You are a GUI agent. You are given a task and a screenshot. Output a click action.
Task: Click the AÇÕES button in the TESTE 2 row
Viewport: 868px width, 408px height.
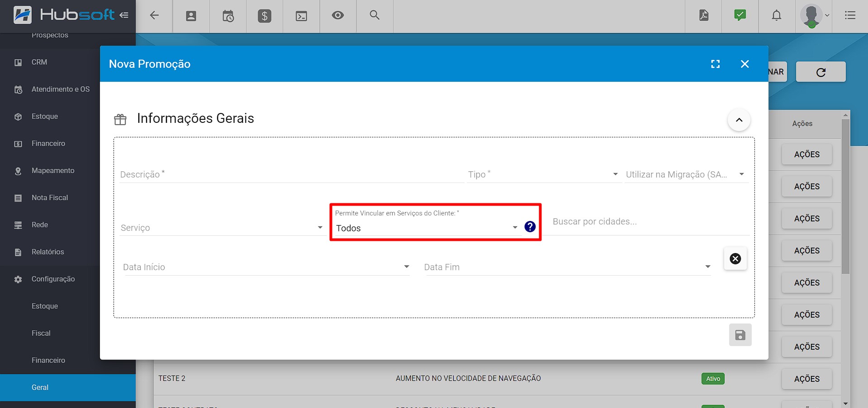[x=807, y=379]
